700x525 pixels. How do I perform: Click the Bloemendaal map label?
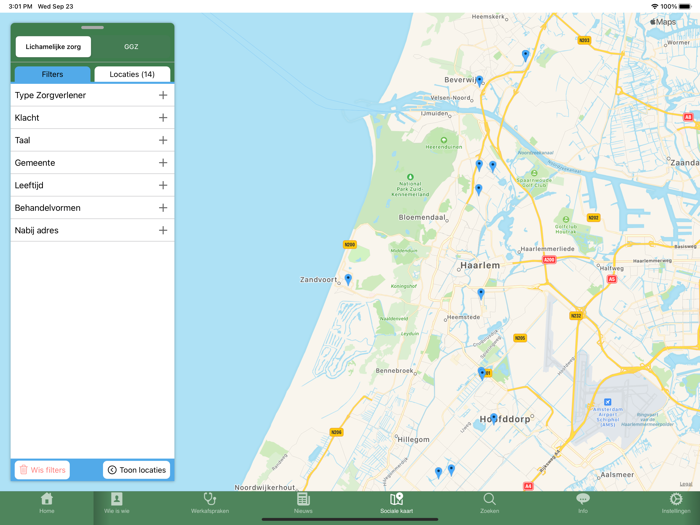(x=422, y=217)
